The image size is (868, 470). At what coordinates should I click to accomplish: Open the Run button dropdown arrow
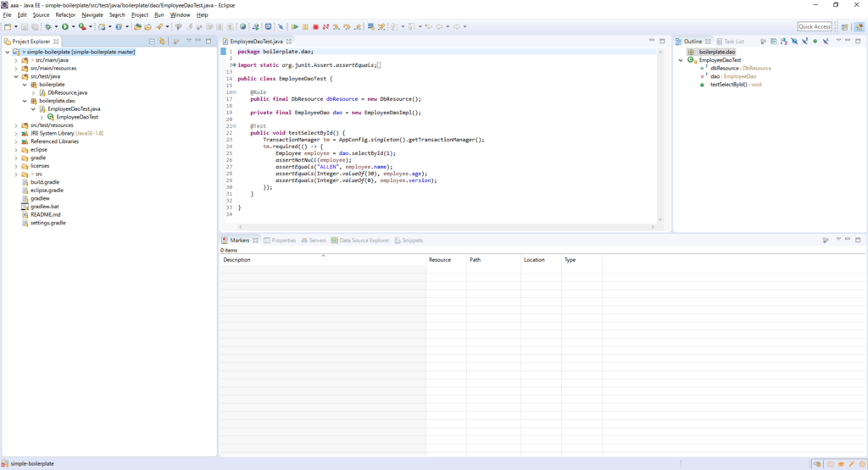(73, 26)
